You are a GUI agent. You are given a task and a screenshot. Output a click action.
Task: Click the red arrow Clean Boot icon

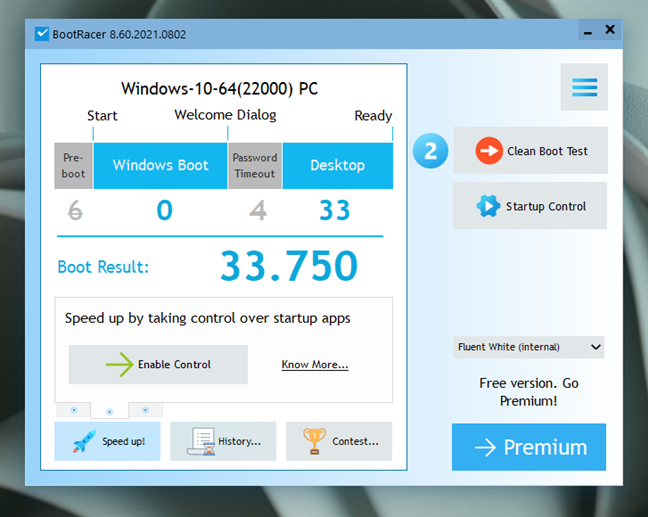coord(489,150)
